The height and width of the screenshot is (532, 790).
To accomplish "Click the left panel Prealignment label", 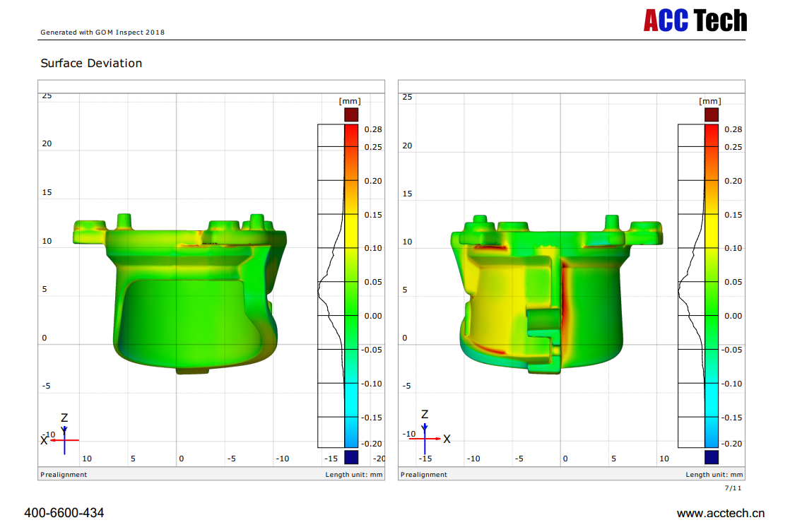I will 64,475.
